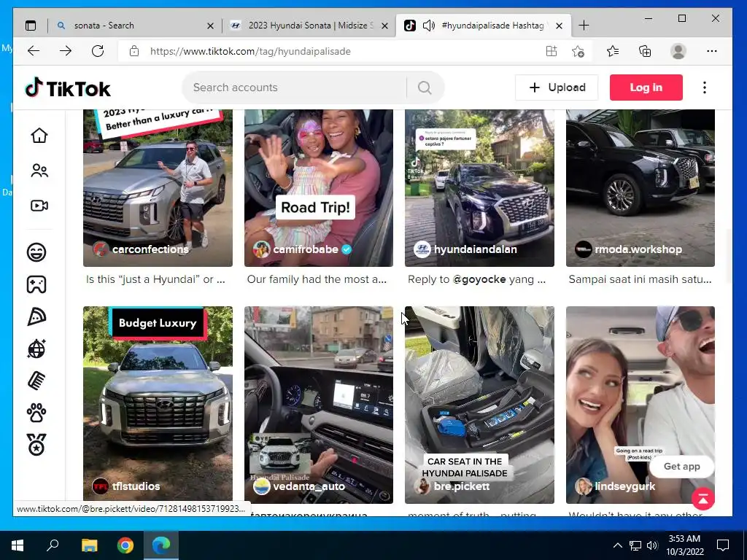Click caption 'Sampai saat ini masih satu...'

coord(640,279)
